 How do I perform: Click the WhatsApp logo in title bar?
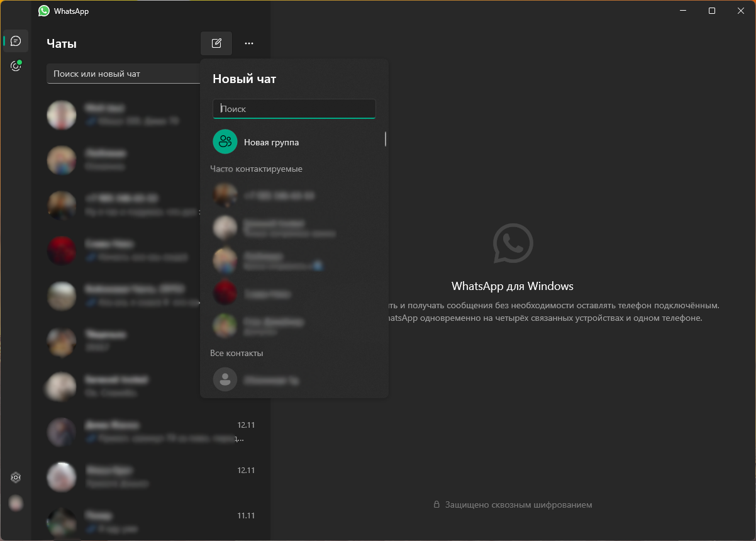click(x=43, y=11)
